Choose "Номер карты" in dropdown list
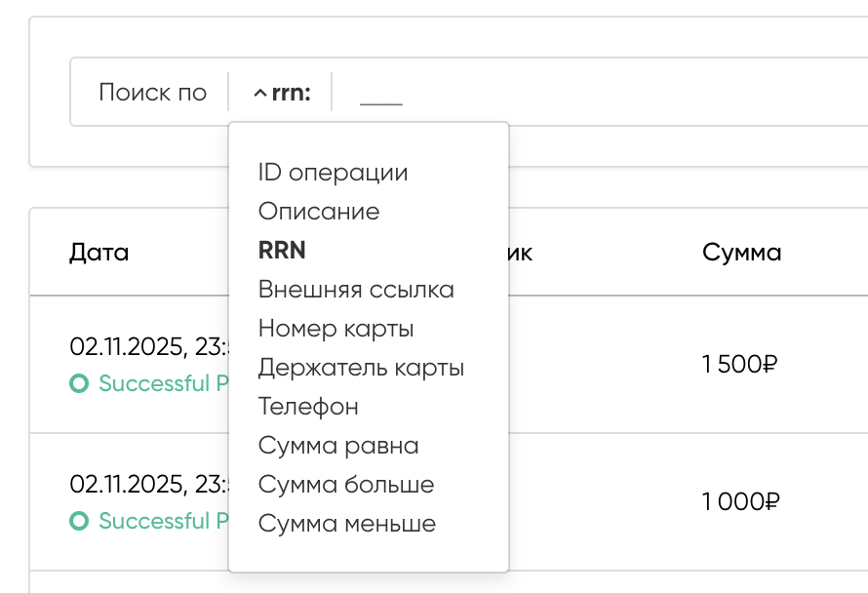 click(x=335, y=329)
